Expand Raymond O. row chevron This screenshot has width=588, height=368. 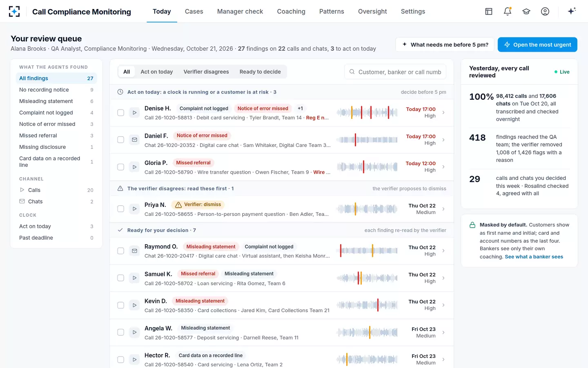tap(443, 251)
